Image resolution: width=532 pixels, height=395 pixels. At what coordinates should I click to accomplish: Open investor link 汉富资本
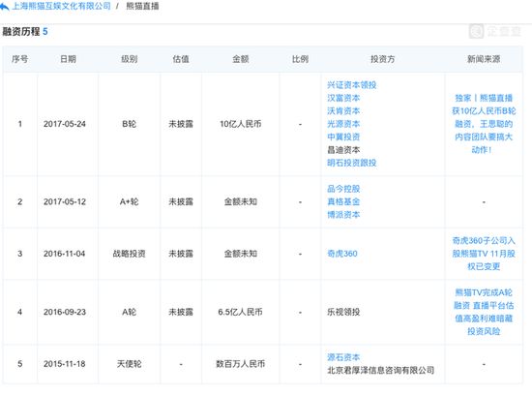coord(343,98)
